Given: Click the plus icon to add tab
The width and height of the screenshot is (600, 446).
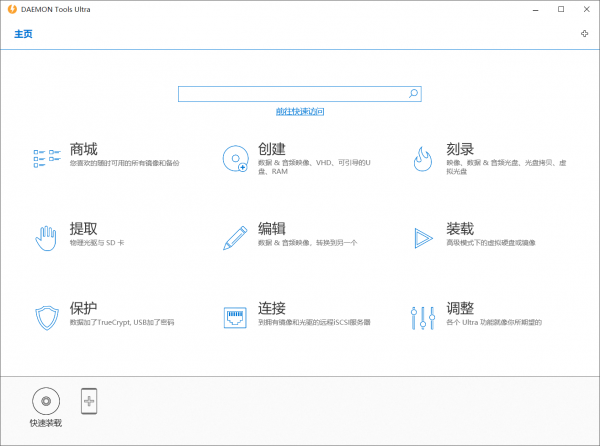Looking at the screenshot, I should click(x=584, y=34).
